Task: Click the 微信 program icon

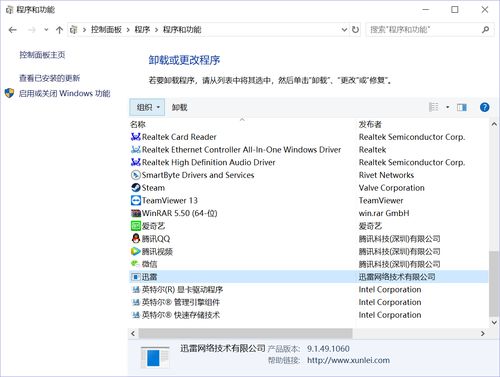Action: (x=135, y=263)
